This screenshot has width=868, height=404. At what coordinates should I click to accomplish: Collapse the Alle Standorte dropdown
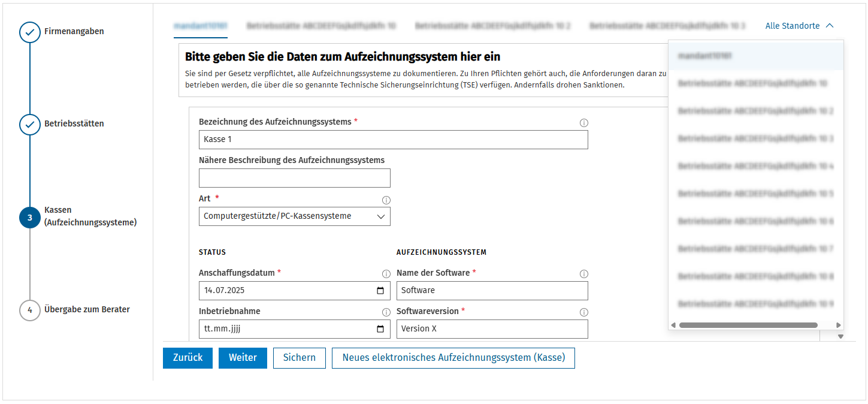(x=799, y=26)
